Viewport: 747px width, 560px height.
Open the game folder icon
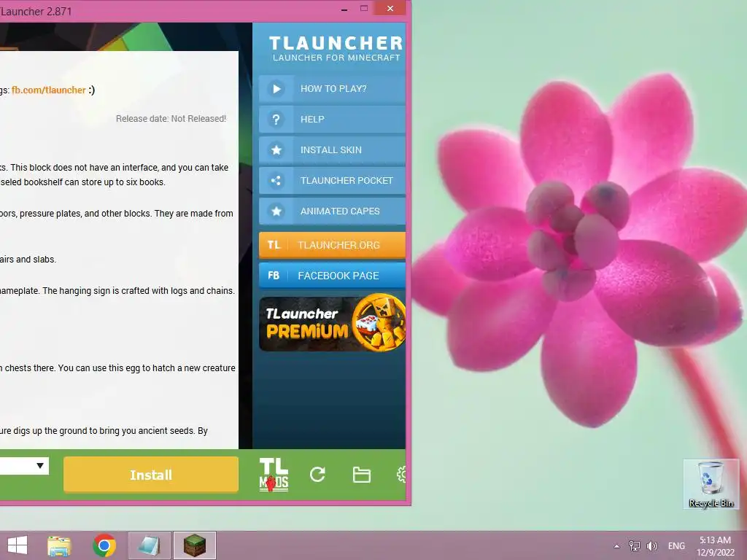tap(362, 475)
